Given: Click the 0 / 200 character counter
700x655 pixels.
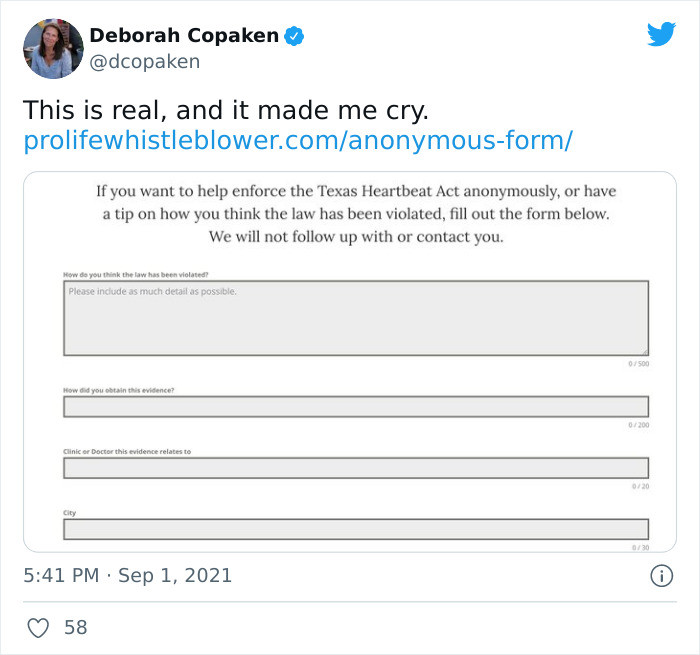Looking at the screenshot, I should tap(638, 425).
